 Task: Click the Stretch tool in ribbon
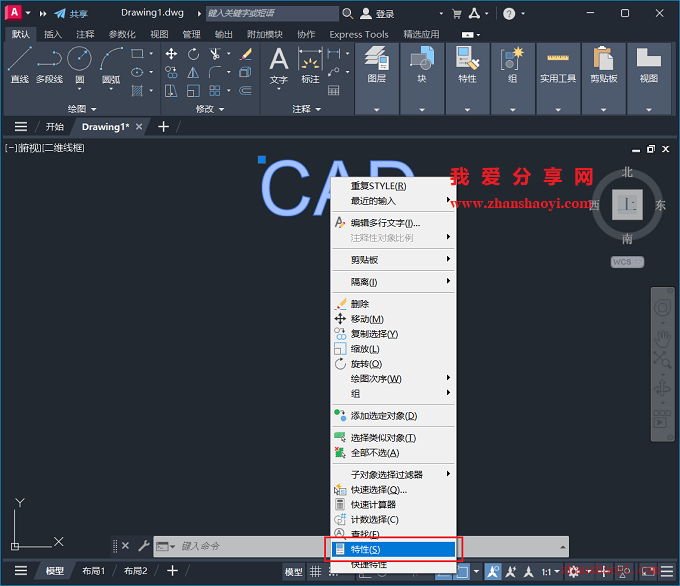[x=171, y=91]
